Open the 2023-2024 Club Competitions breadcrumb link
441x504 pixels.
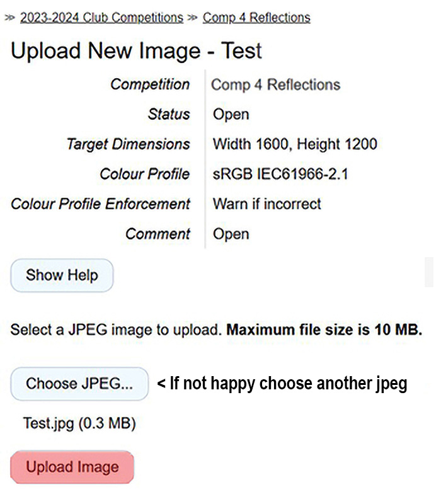(x=101, y=18)
